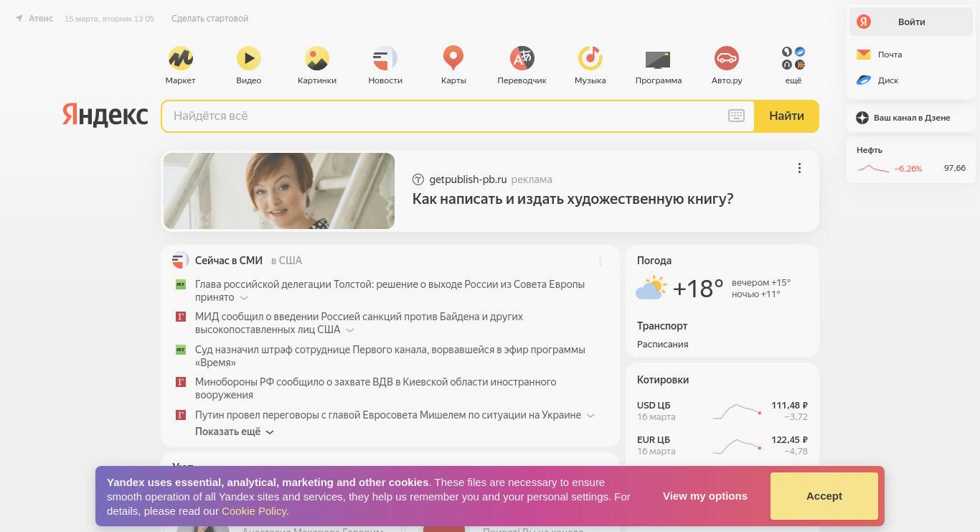Open the ad book publishing headline
980x532 pixels.
pyautogui.click(x=573, y=199)
